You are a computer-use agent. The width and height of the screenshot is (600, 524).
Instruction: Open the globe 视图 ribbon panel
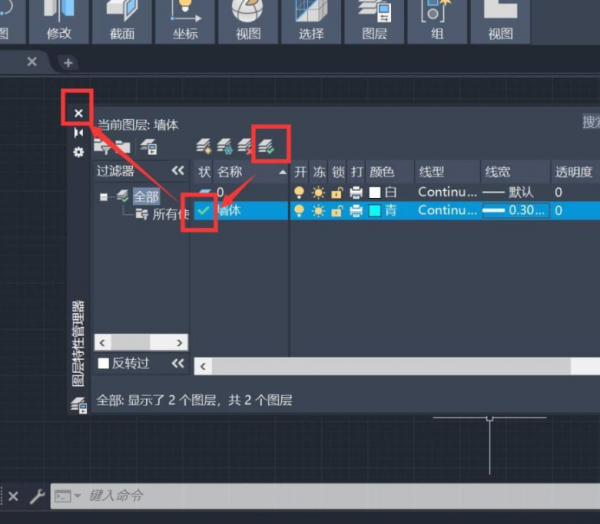point(248,21)
